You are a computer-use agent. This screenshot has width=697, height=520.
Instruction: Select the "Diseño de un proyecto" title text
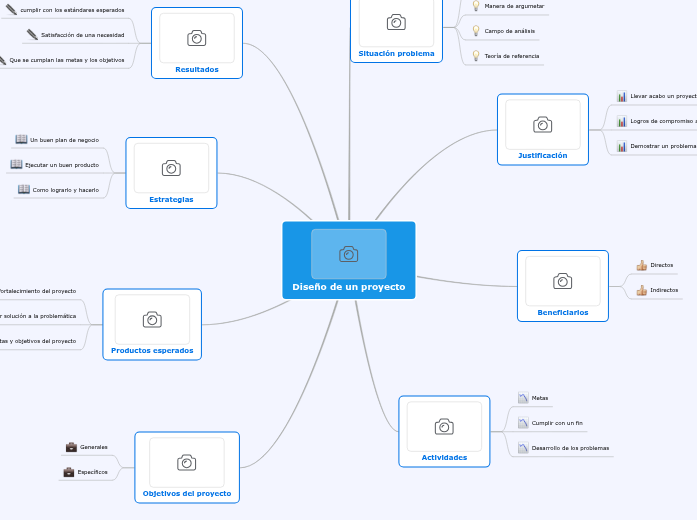[348, 287]
